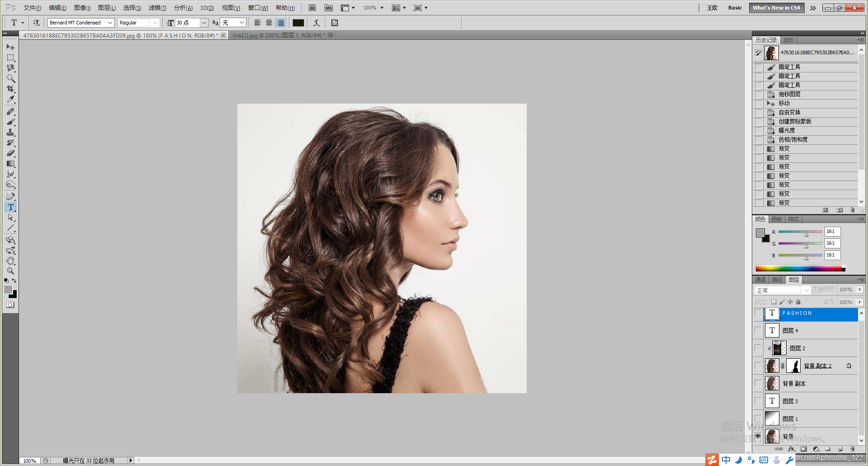Click the R value input field
Viewport: 868px width, 466px height.
[x=832, y=232]
